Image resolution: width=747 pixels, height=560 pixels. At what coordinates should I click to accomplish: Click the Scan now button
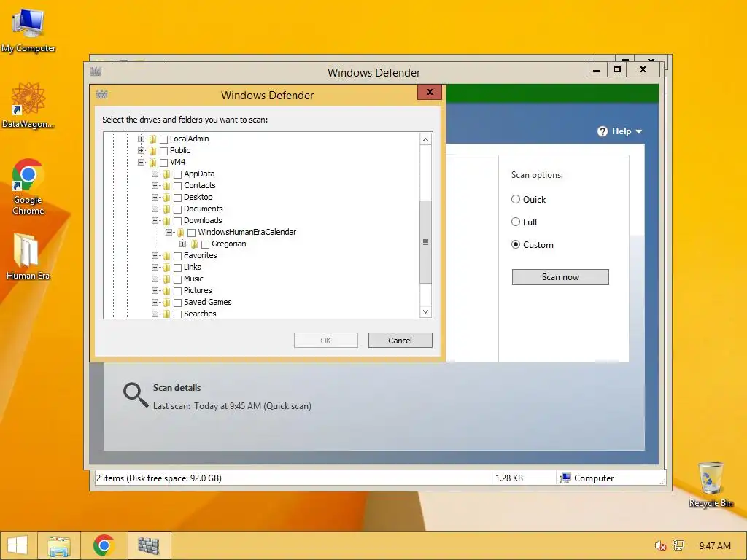pyautogui.click(x=560, y=277)
